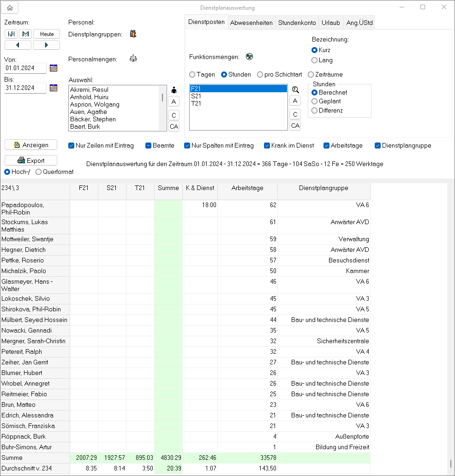The width and height of the screenshot is (455, 476).
Task: Switch to the Abwesenheiten tab
Action: (251, 23)
